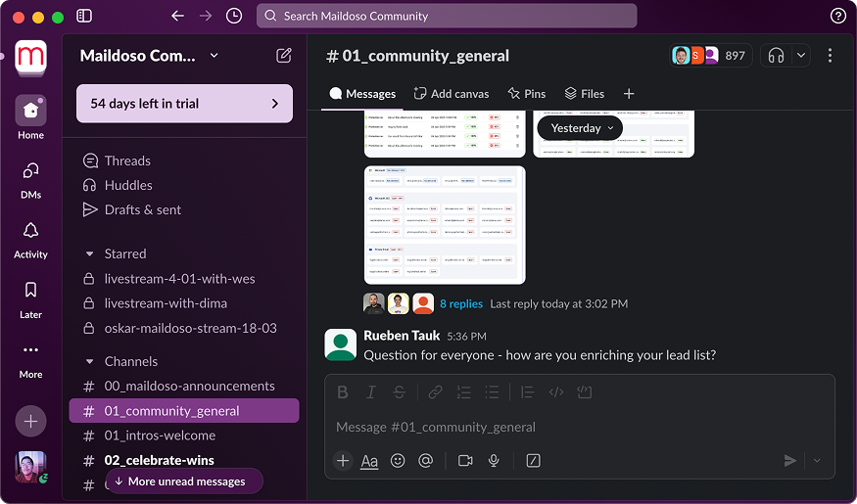Open 01_intros-welcome channel
This screenshot has height=504, width=857.
click(x=184, y=435)
